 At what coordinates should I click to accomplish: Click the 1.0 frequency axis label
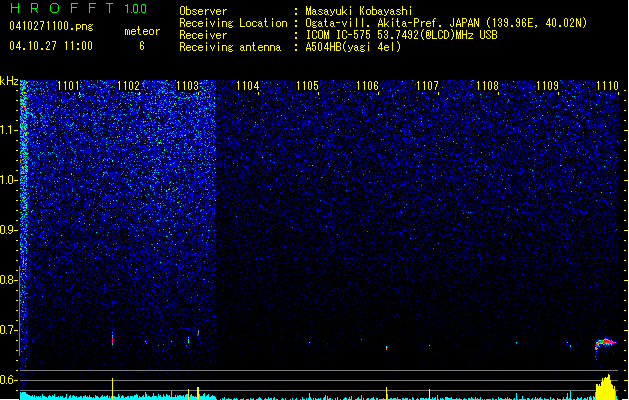[8, 180]
